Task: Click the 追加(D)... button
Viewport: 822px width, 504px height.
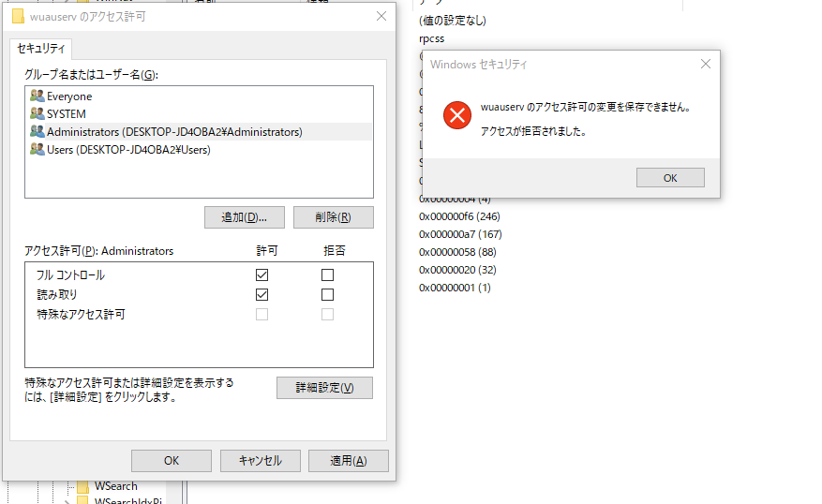Action: point(245,217)
